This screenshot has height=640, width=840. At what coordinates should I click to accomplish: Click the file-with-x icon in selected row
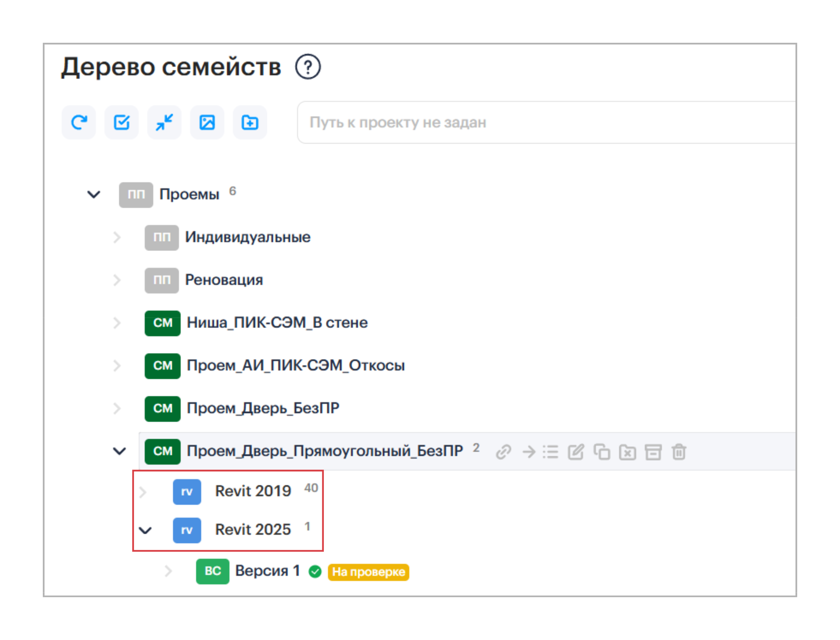click(x=628, y=452)
